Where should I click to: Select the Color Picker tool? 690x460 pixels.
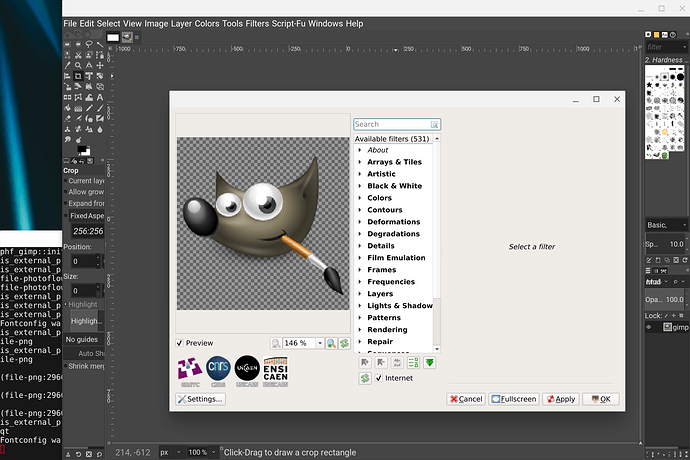click(x=67, y=65)
